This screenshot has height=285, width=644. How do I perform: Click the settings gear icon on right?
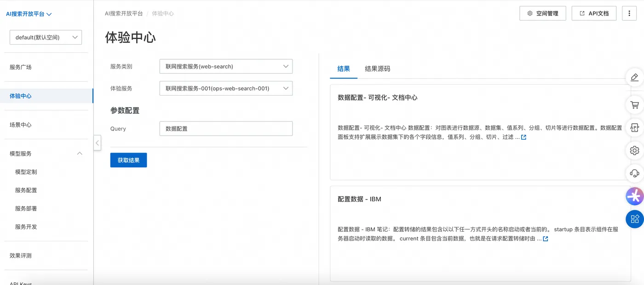[x=635, y=150]
